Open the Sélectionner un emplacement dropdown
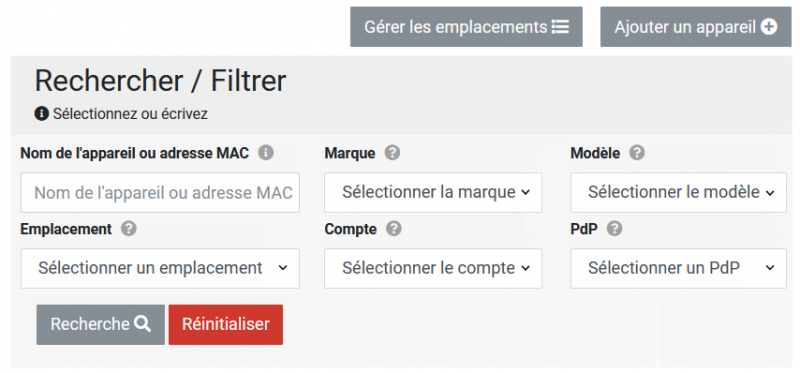The height and width of the screenshot is (373, 800). [x=160, y=268]
